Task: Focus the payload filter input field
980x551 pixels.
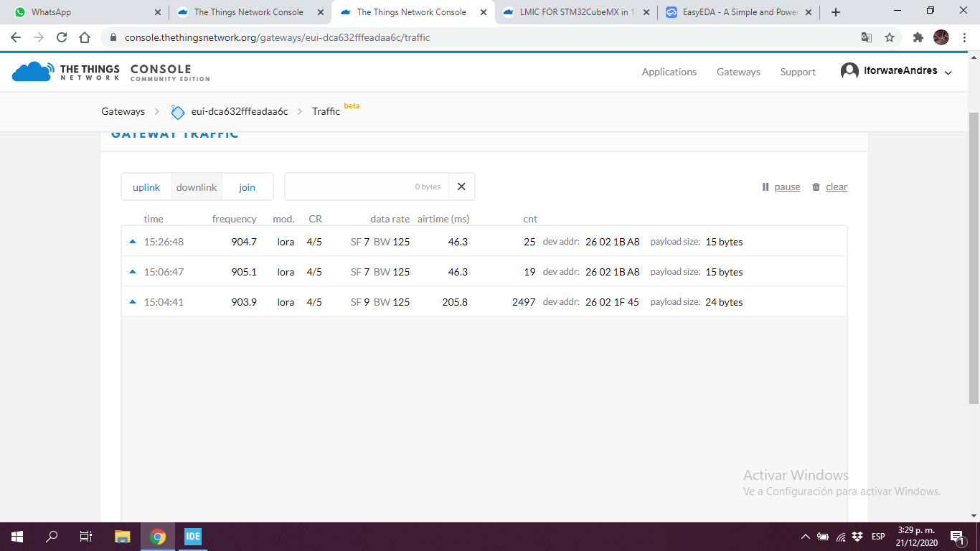Action: coord(367,187)
